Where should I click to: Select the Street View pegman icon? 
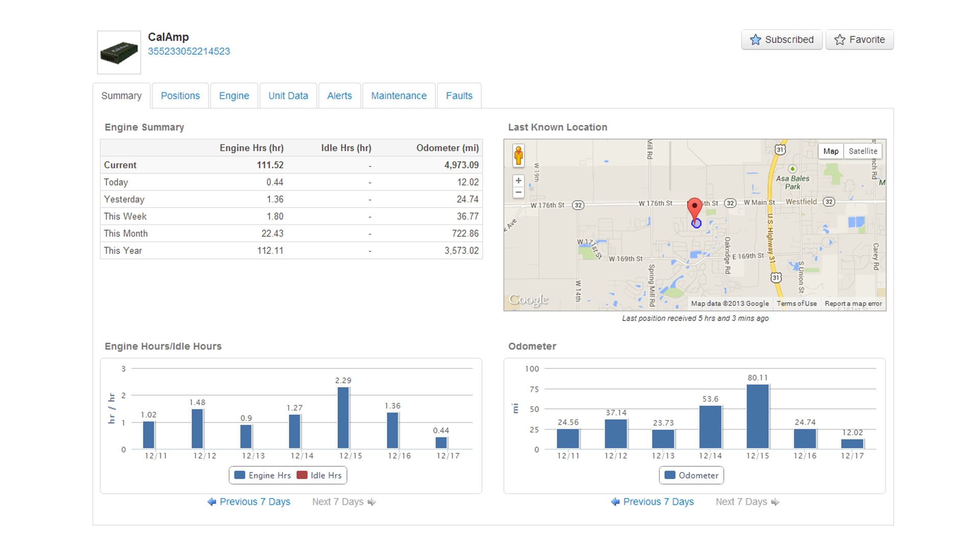[519, 156]
